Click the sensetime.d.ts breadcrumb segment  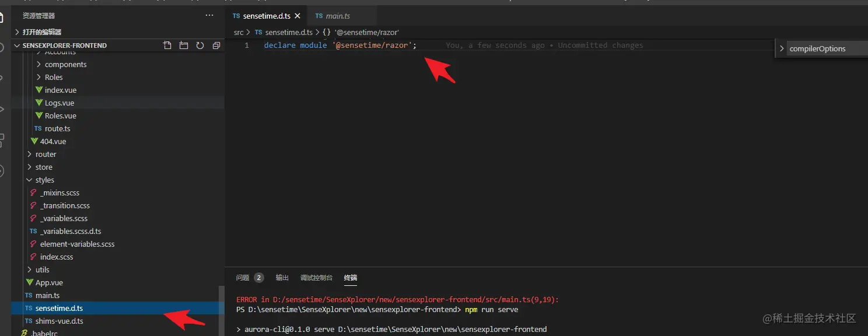(283, 33)
